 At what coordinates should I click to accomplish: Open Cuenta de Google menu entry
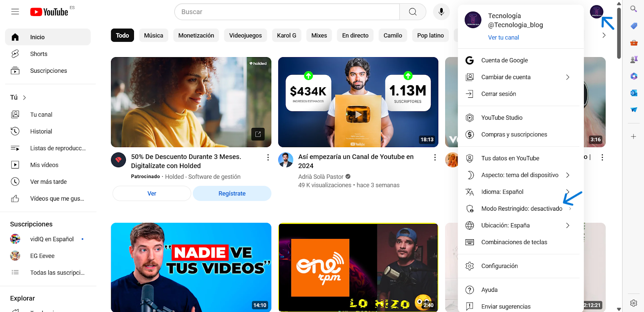[520, 60]
